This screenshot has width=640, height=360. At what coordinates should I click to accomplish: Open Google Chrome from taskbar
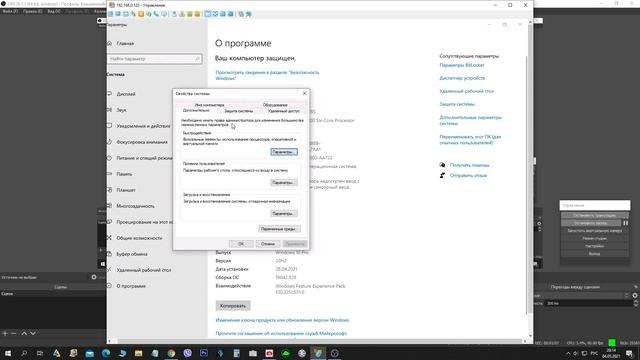(x=171, y=353)
